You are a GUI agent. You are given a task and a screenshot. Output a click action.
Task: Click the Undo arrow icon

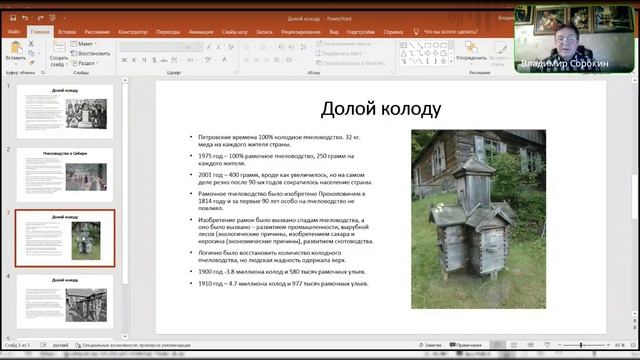[25, 18]
